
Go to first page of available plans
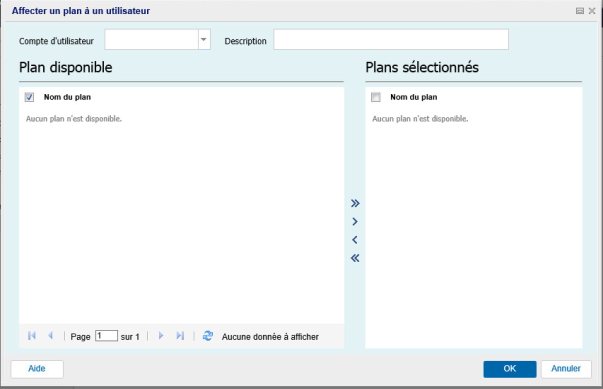pos(32,336)
